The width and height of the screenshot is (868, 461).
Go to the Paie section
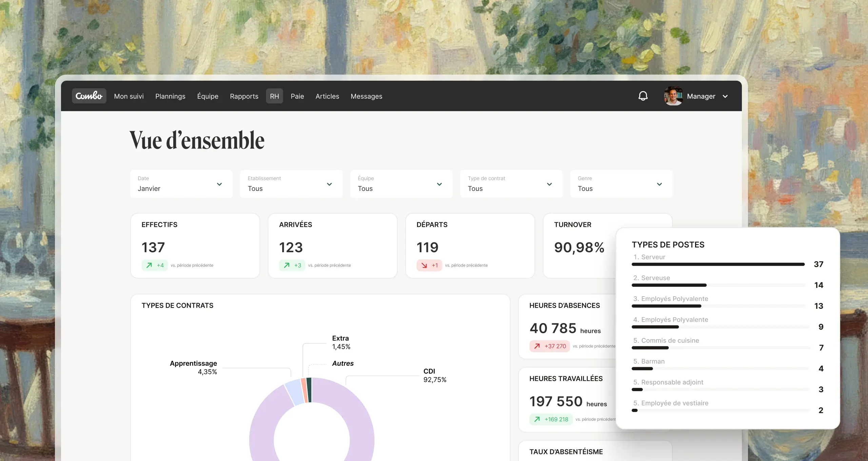click(x=297, y=96)
